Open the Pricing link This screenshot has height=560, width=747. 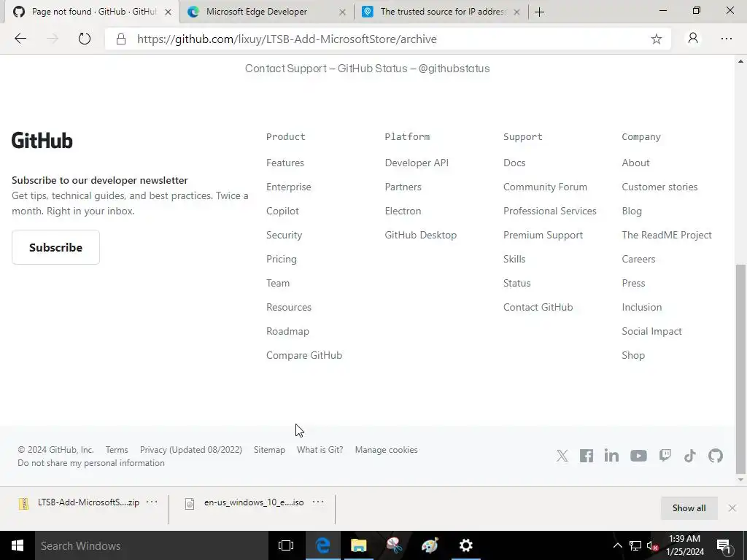coord(282,259)
